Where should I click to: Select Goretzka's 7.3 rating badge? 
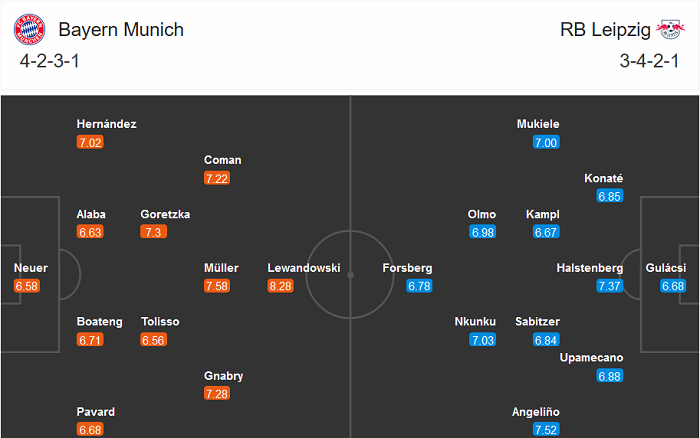tap(153, 232)
